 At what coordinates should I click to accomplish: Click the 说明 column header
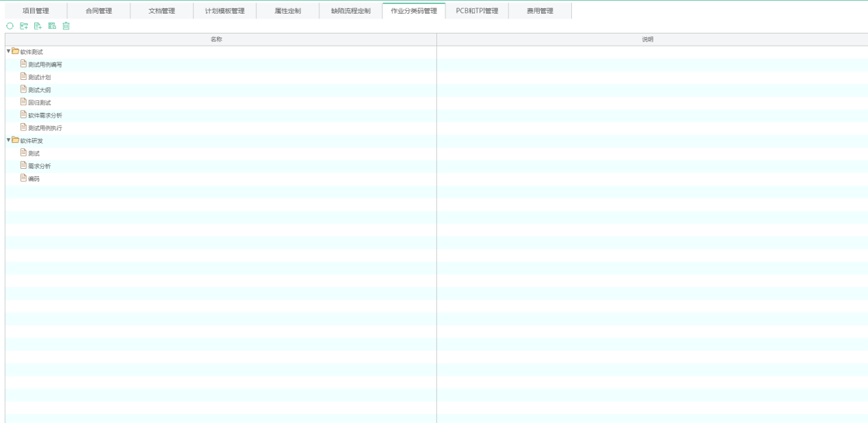(647, 40)
